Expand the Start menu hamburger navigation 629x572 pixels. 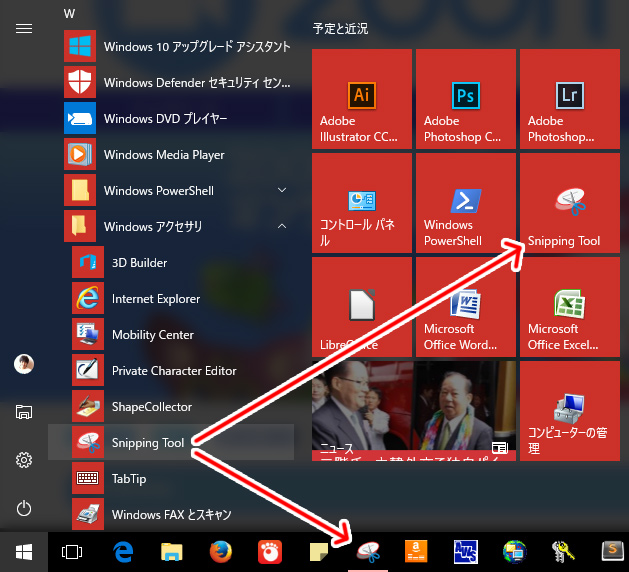tap(24, 29)
